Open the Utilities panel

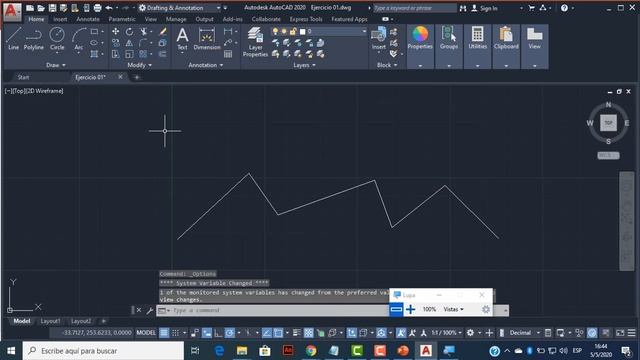click(x=477, y=46)
